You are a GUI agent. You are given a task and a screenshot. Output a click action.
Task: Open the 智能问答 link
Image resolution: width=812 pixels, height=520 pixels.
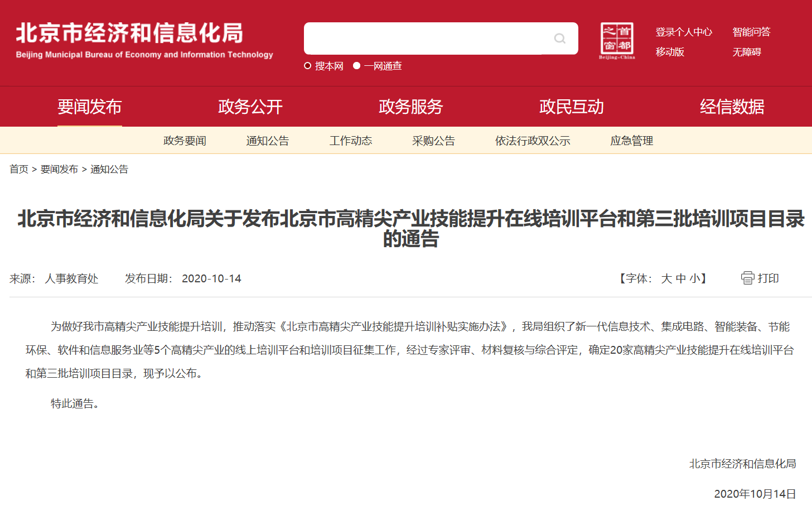(x=751, y=32)
